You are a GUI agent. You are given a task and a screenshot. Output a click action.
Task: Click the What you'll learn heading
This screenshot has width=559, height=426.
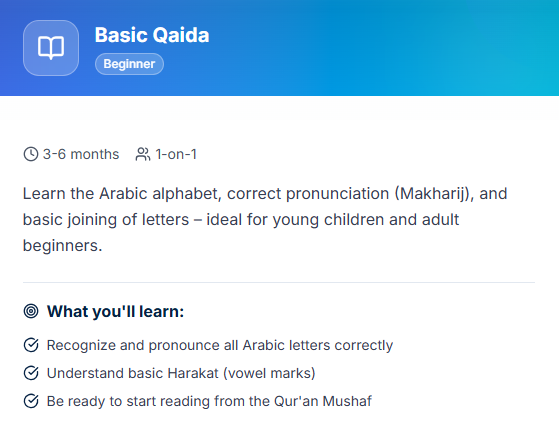click(x=116, y=311)
